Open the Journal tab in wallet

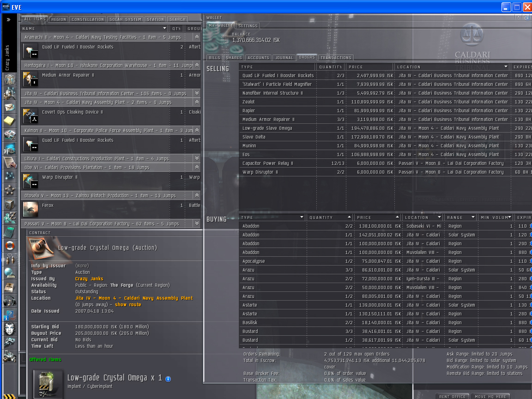[x=284, y=58]
